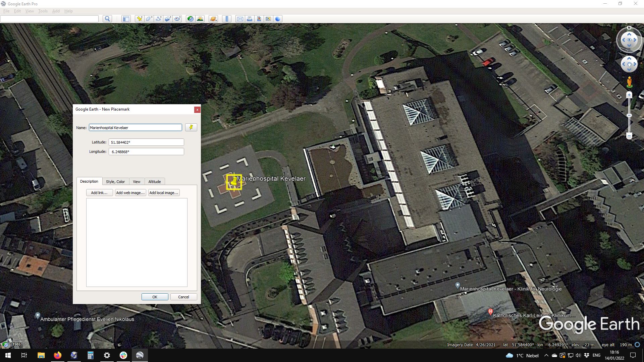This screenshot has width=644, height=362.
Task: Open the Help menu
Action: tap(68, 11)
